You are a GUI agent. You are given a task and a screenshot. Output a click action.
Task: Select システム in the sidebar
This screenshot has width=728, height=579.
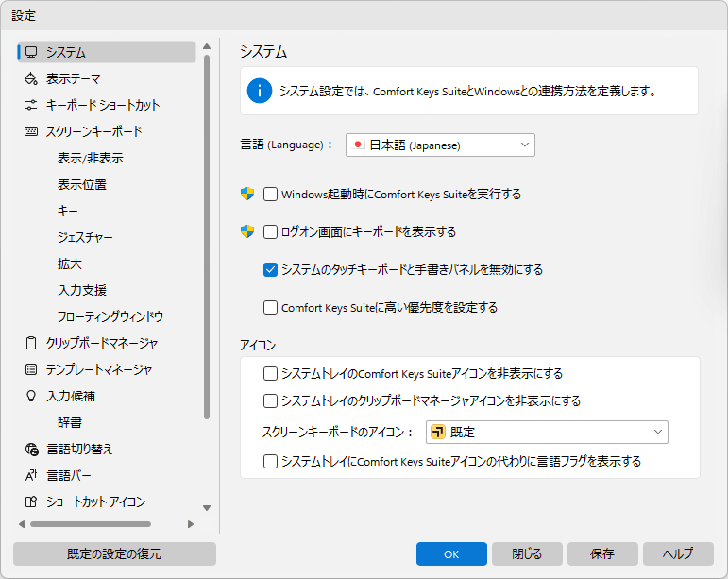[107, 52]
